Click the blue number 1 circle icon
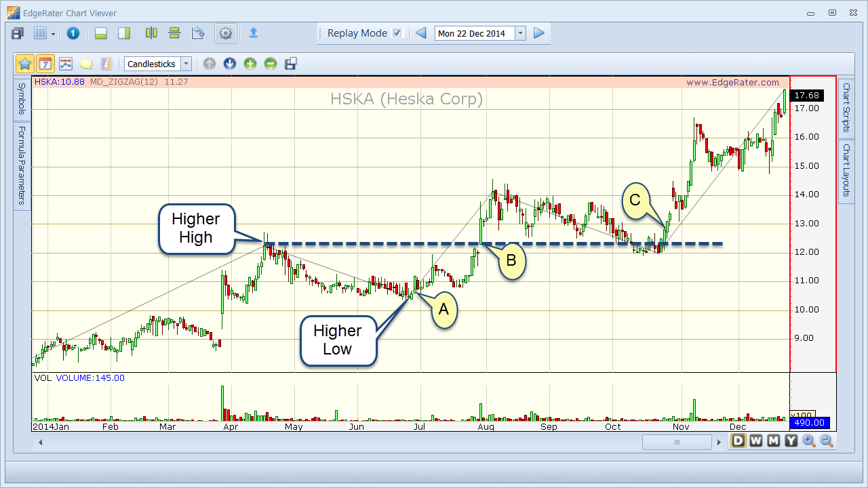 point(73,33)
